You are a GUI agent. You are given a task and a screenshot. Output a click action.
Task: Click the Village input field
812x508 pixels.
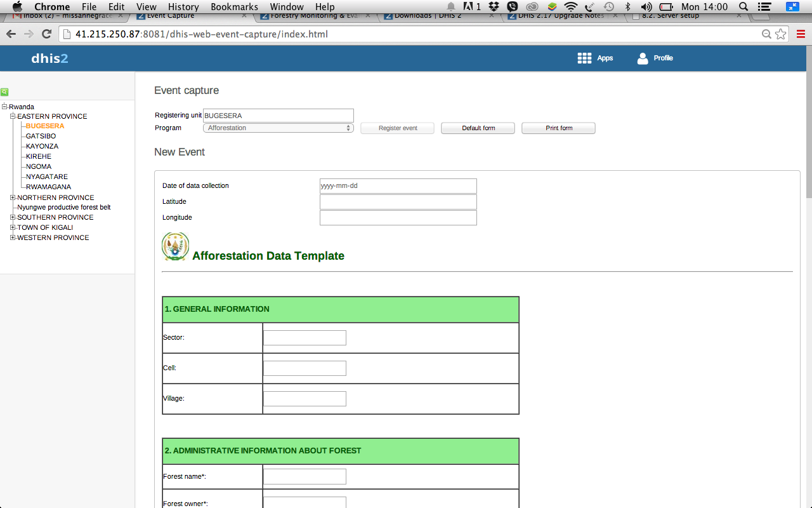click(x=304, y=399)
